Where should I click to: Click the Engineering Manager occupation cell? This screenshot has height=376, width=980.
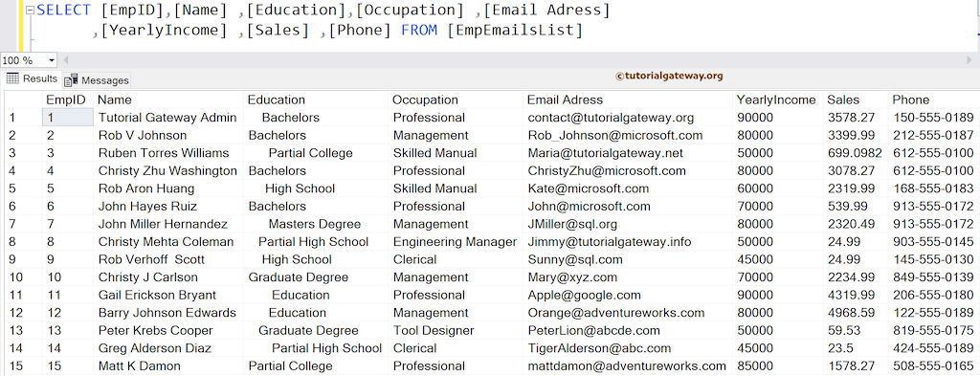point(456,242)
